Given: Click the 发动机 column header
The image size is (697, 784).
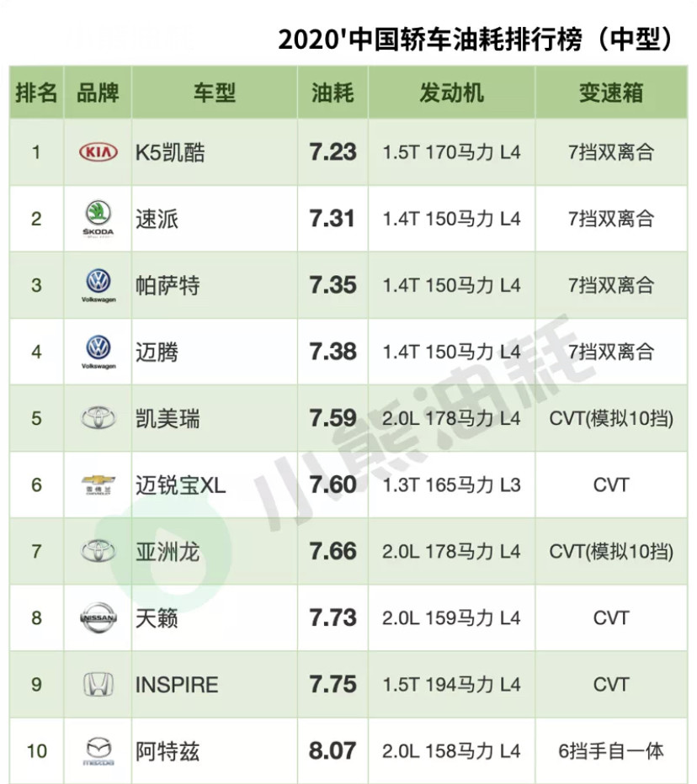Looking at the screenshot, I should pos(451,93).
